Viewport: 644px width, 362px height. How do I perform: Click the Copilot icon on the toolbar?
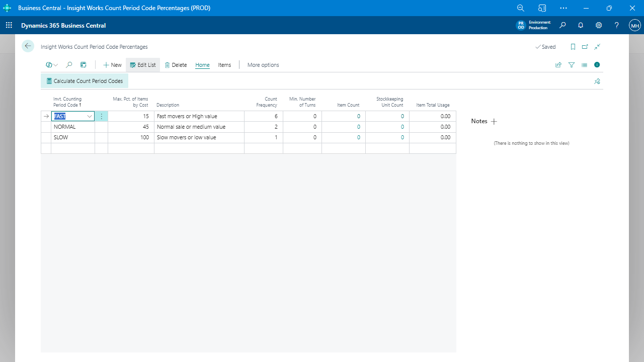(48, 65)
